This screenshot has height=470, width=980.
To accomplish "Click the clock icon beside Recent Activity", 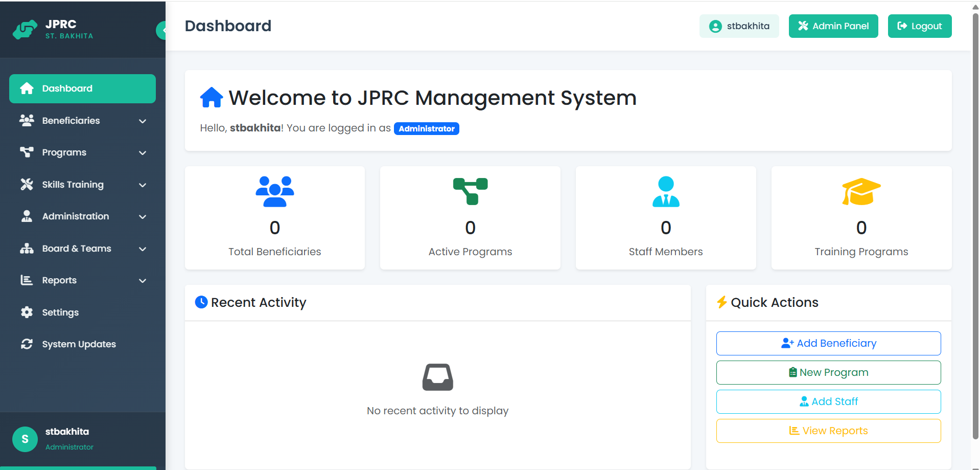I will [x=201, y=302].
